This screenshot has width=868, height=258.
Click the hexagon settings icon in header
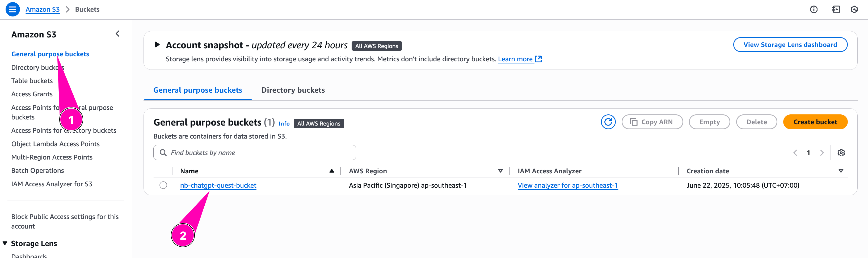(854, 9)
